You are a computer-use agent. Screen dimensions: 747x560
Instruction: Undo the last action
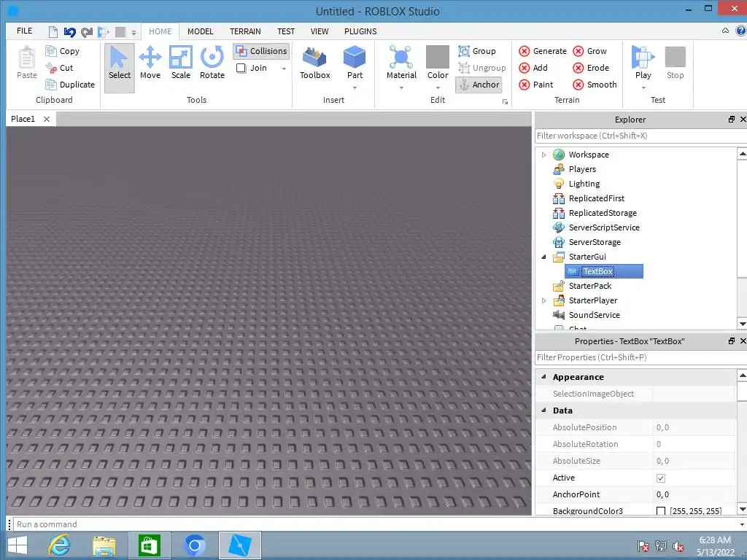pos(69,32)
